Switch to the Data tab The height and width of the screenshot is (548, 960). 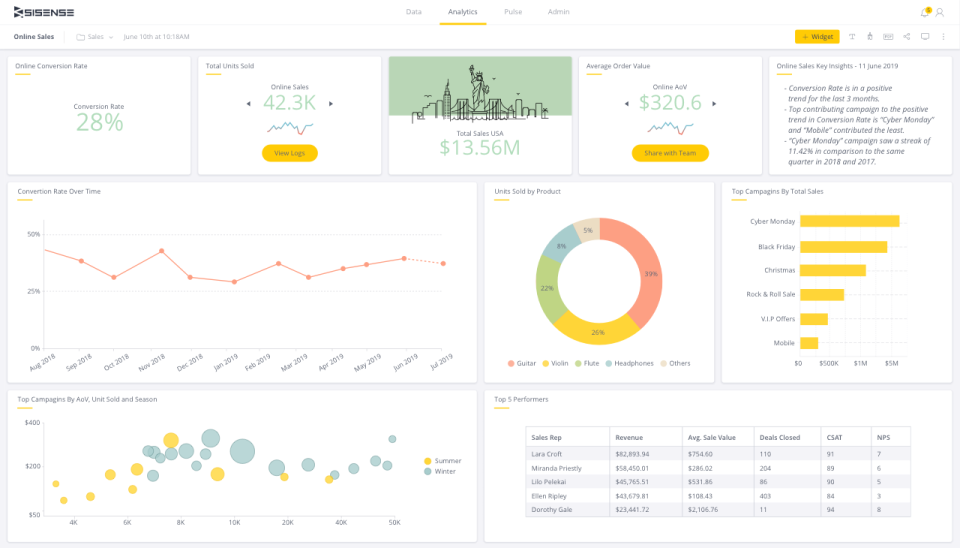click(414, 12)
